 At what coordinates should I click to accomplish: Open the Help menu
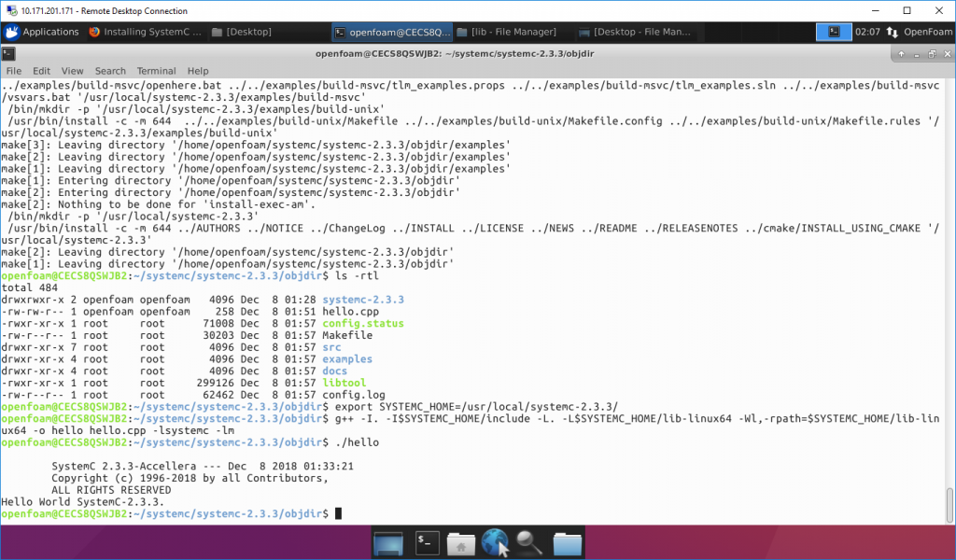click(197, 70)
